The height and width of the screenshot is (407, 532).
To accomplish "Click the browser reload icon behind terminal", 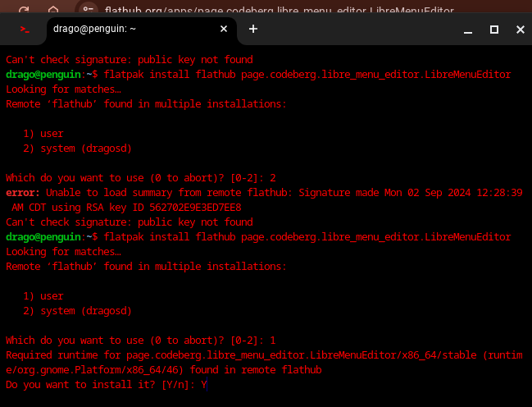I will coord(24,10).
